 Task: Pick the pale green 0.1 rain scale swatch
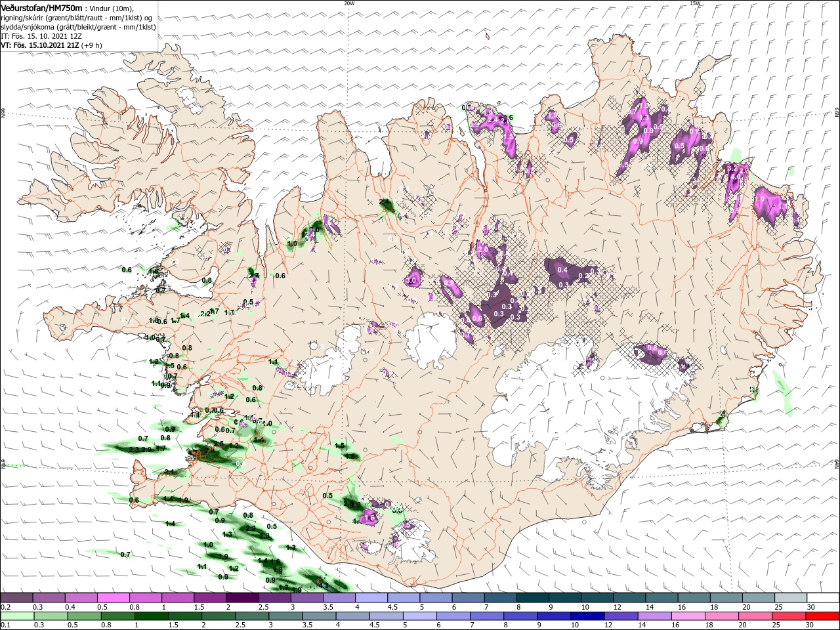click(17, 616)
